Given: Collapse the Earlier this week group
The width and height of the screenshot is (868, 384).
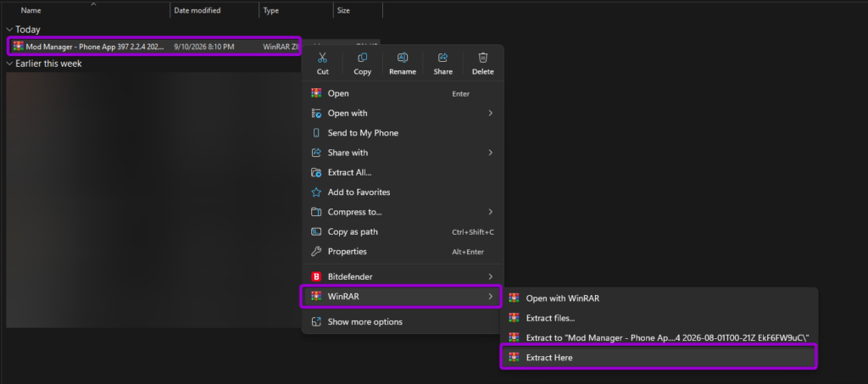Looking at the screenshot, I should [x=9, y=64].
